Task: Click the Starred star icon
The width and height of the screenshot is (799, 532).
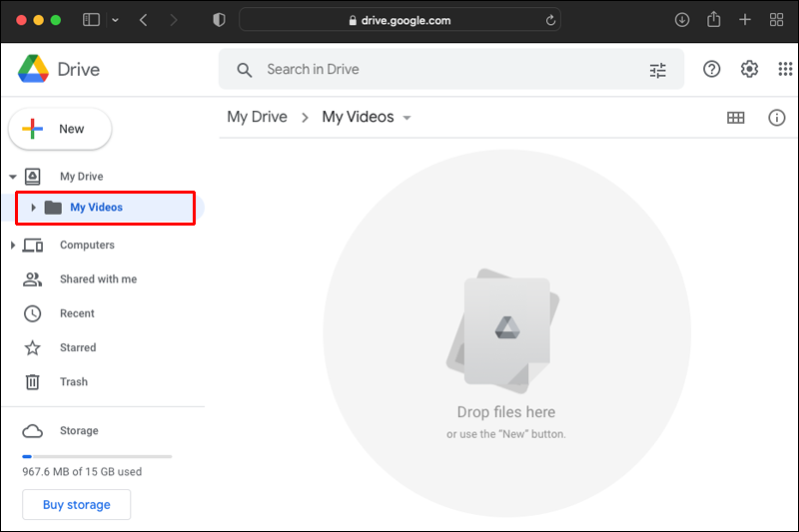Action: [33, 347]
